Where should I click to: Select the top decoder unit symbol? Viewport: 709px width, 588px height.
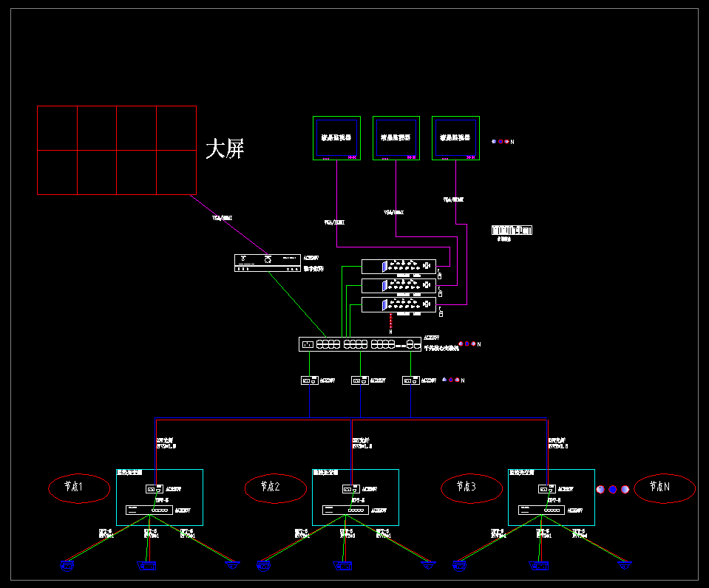(398, 267)
